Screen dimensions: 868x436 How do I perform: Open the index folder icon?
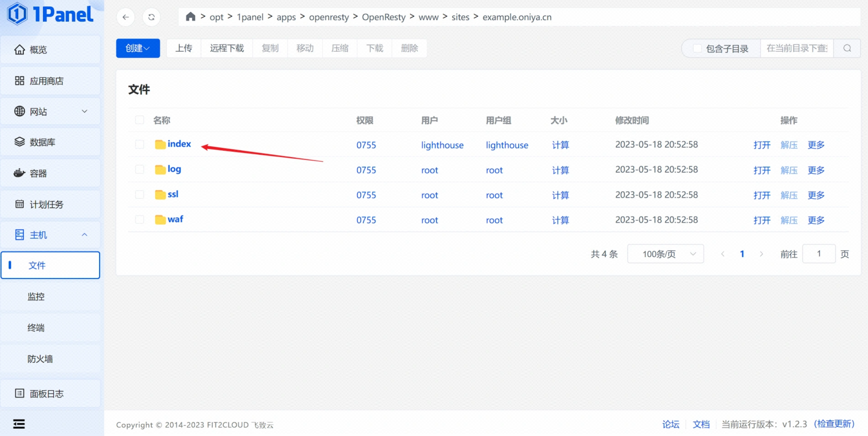pyautogui.click(x=160, y=144)
